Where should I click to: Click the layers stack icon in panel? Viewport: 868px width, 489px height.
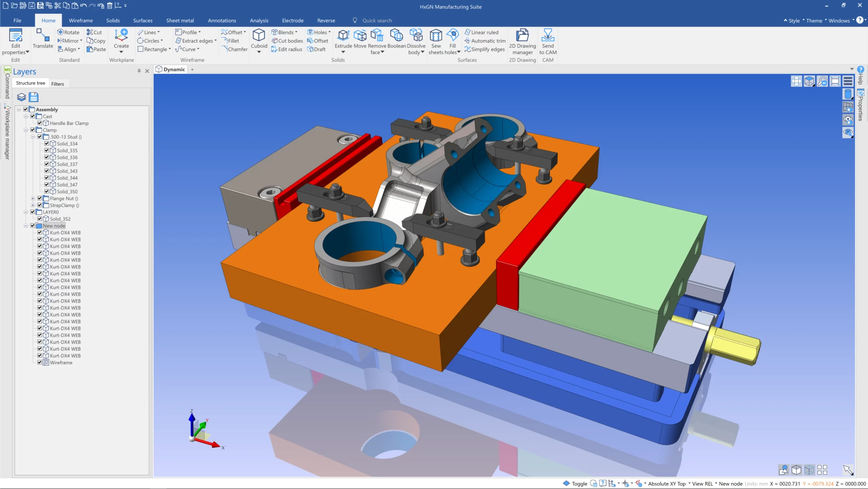pyautogui.click(x=21, y=97)
